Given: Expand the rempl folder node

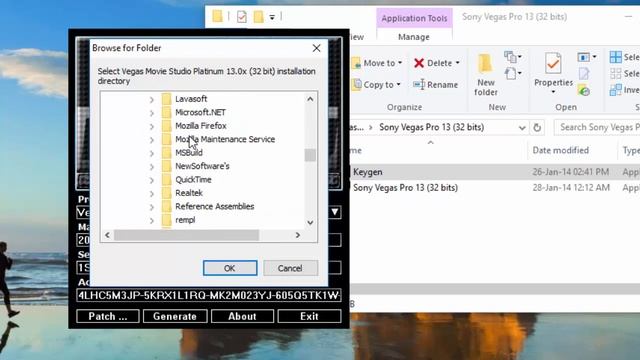Looking at the screenshot, I should click(152, 220).
